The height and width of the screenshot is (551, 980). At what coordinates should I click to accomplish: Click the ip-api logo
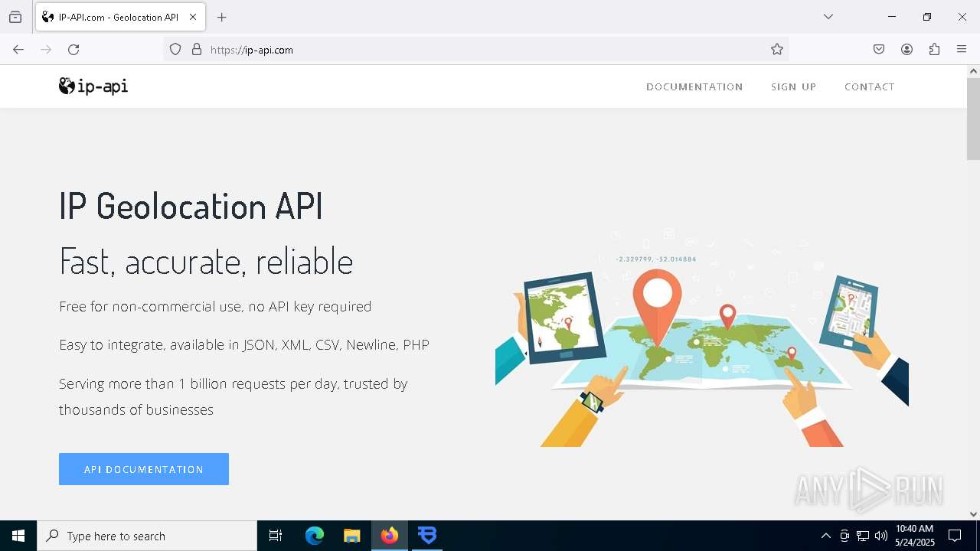93,86
